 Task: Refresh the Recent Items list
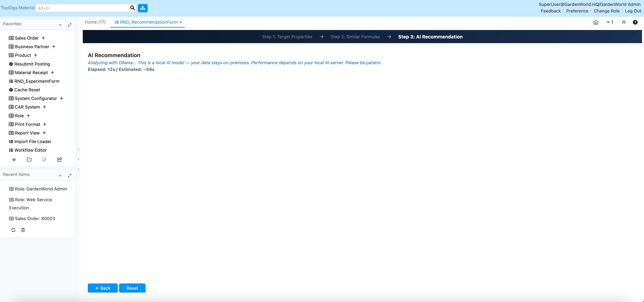point(13,230)
